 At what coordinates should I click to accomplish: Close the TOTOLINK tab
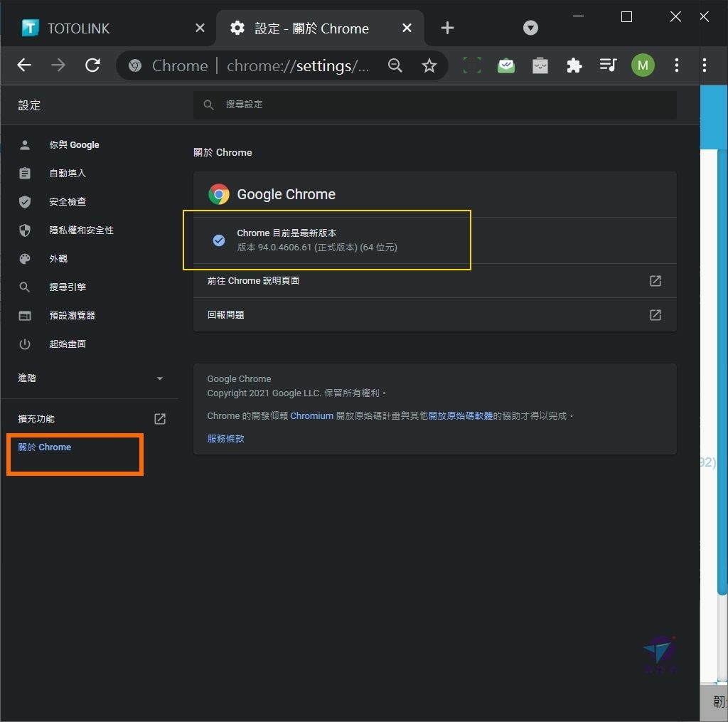pyautogui.click(x=200, y=28)
